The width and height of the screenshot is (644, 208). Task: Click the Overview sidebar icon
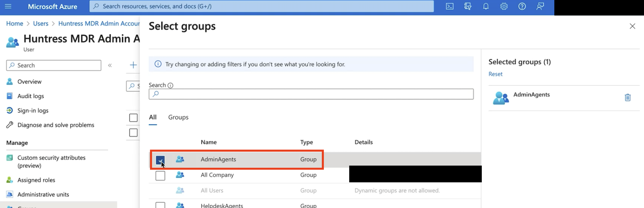10,82
